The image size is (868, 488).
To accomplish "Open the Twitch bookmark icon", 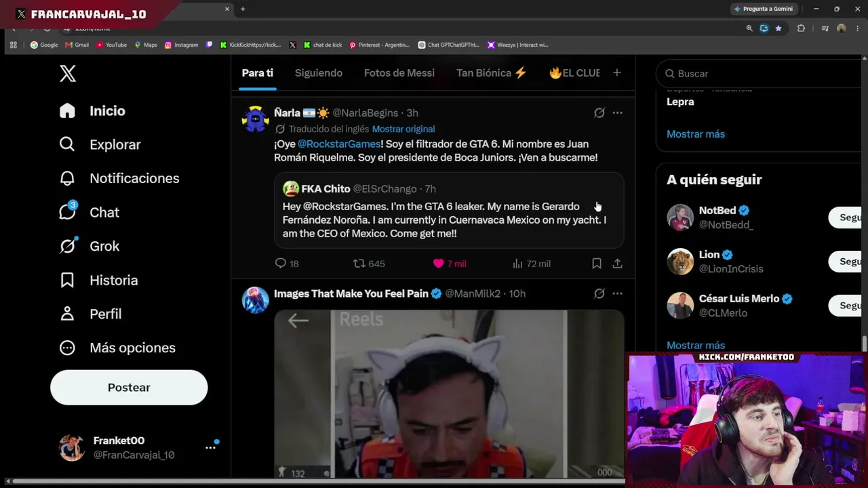I will point(210,45).
